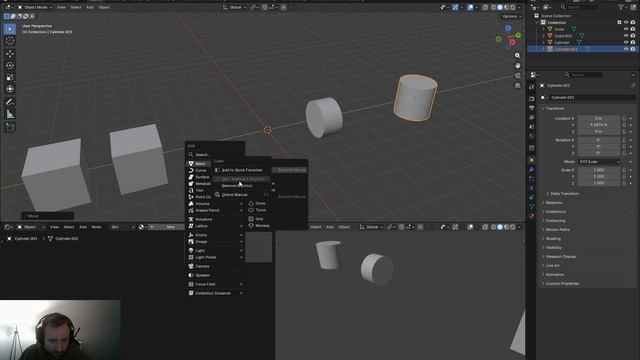The height and width of the screenshot is (360, 640).
Task: Open the Global transform orientation dropdown
Action: (x=234, y=7)
